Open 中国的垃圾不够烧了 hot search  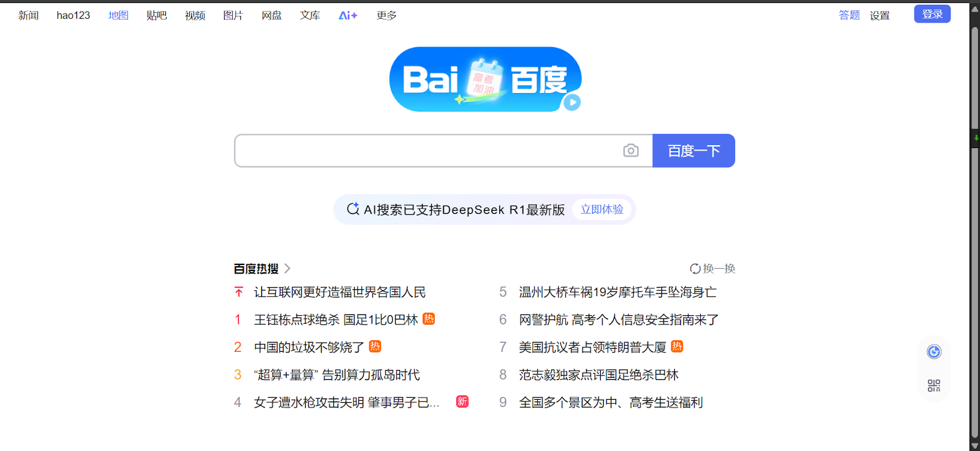pyautogui.click(x=309, y=347)
